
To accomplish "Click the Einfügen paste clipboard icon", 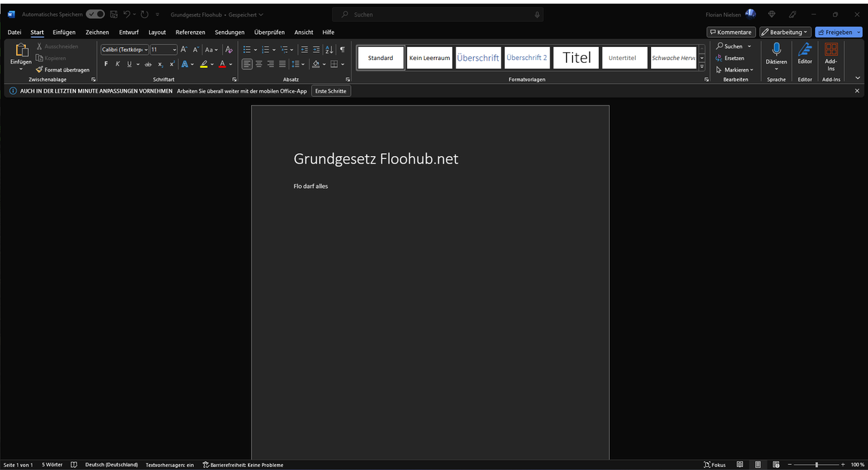I will pyautogui.click(x=21, y=50).
